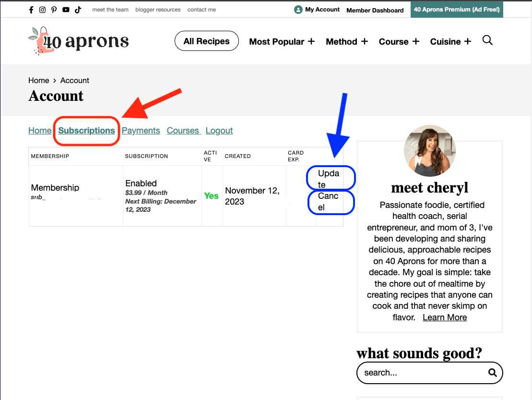Expand the Cuisine menu plus
The image size is (532, 400).
[x=468, y=41]
